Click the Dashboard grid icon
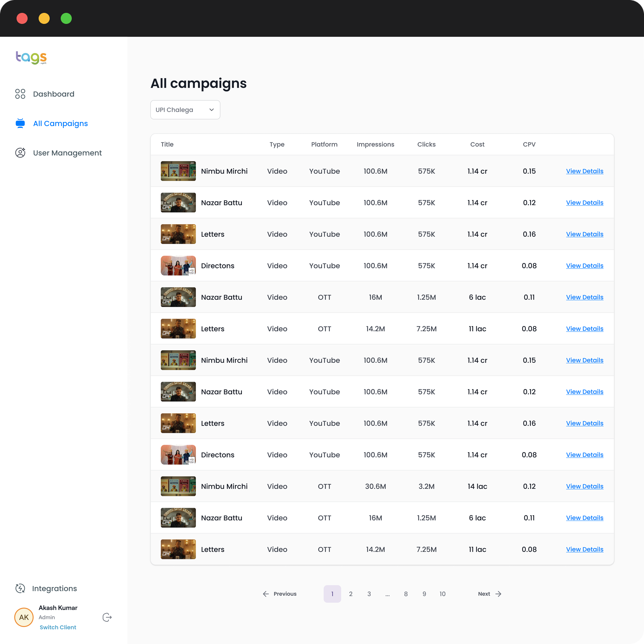 pyautogui.click(x=20, y=94)
